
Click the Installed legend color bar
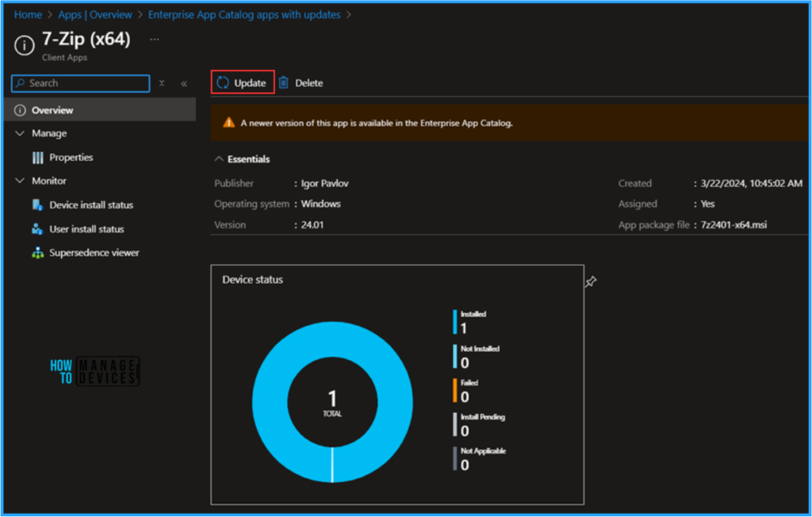click(x=454, y=322)
